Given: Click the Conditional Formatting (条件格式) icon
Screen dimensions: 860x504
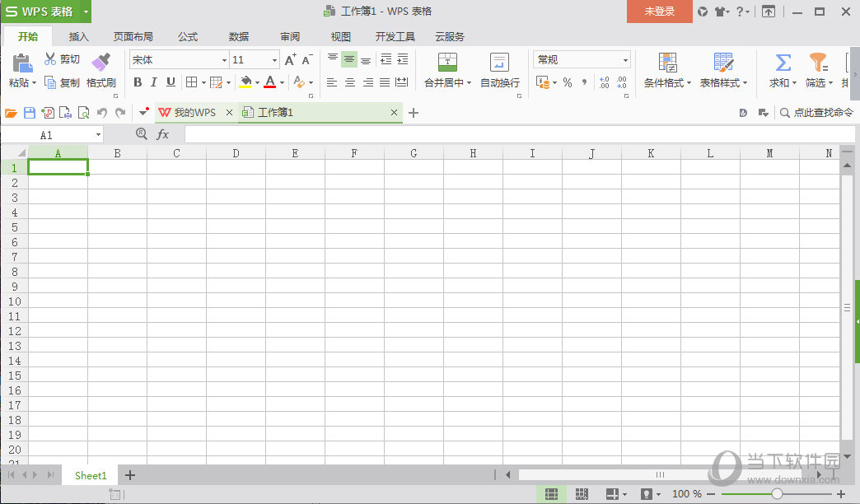Looking at the screenshot, I should (667, 63).
